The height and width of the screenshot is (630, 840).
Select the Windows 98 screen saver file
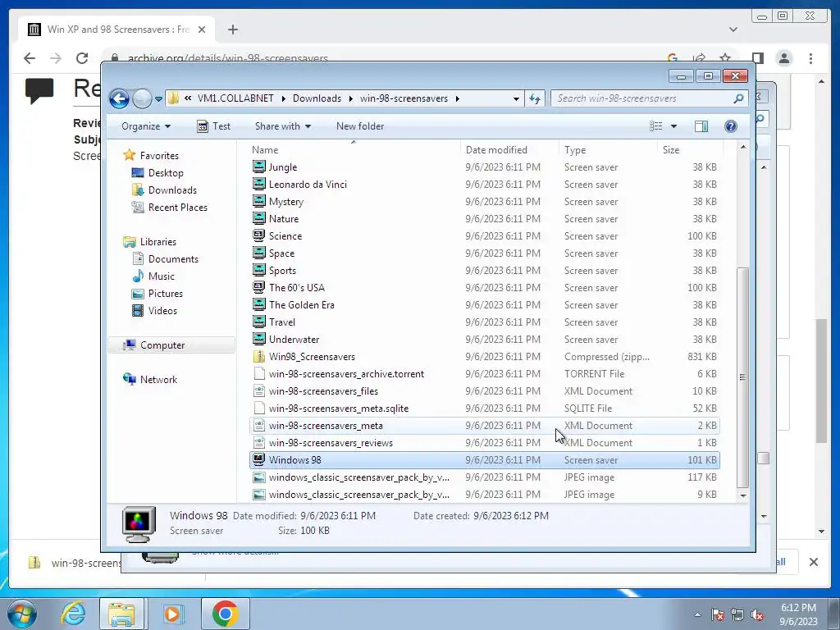485,460
